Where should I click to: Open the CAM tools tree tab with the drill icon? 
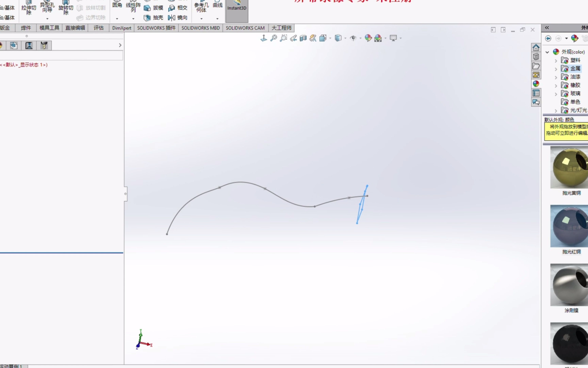click(x=44, y=45)
